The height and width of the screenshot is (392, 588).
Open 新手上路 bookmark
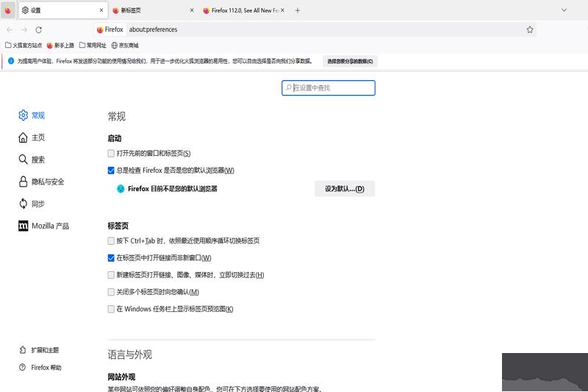[60, 46]
